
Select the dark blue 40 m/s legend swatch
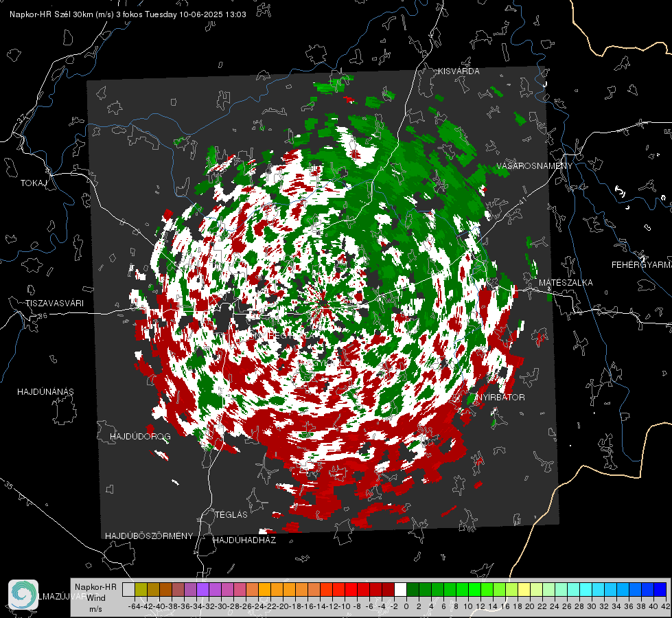[660, 590]
